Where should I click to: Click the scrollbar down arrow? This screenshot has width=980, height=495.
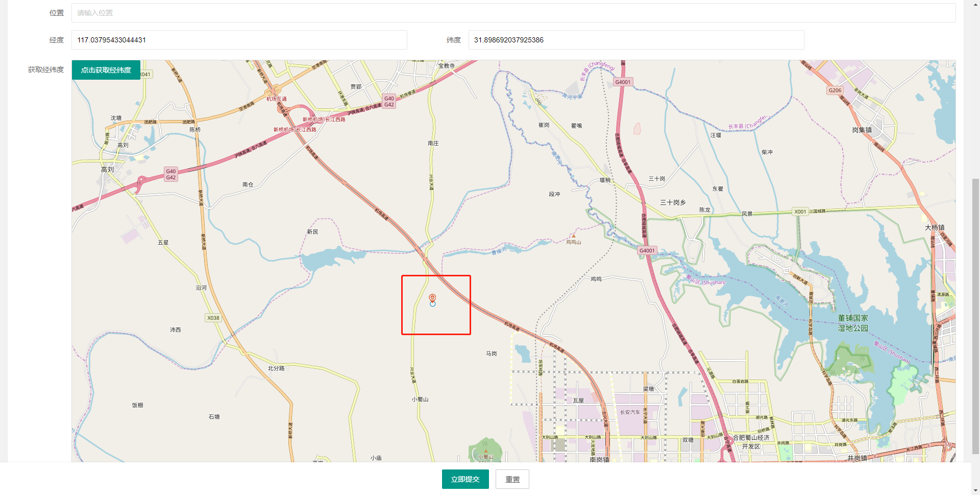pos(975,490)
